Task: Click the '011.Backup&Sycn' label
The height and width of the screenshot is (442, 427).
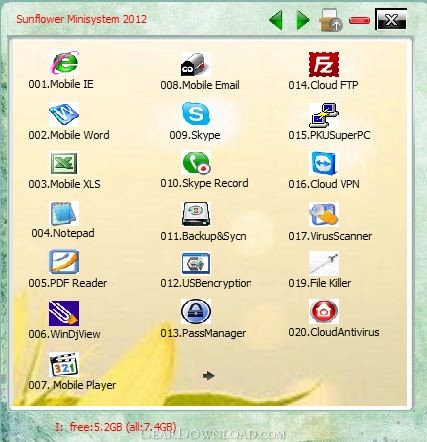Action: coord(203,236)
